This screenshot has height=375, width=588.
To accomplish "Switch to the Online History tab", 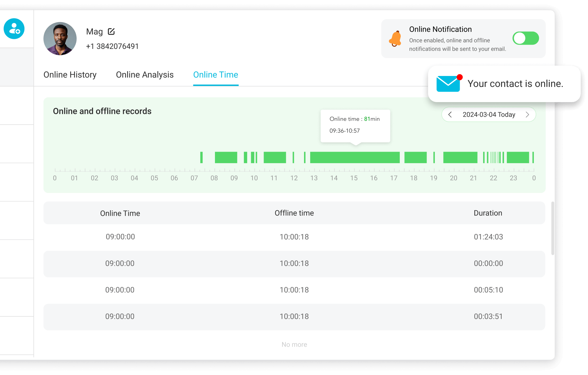I will [x=70, y=75].
